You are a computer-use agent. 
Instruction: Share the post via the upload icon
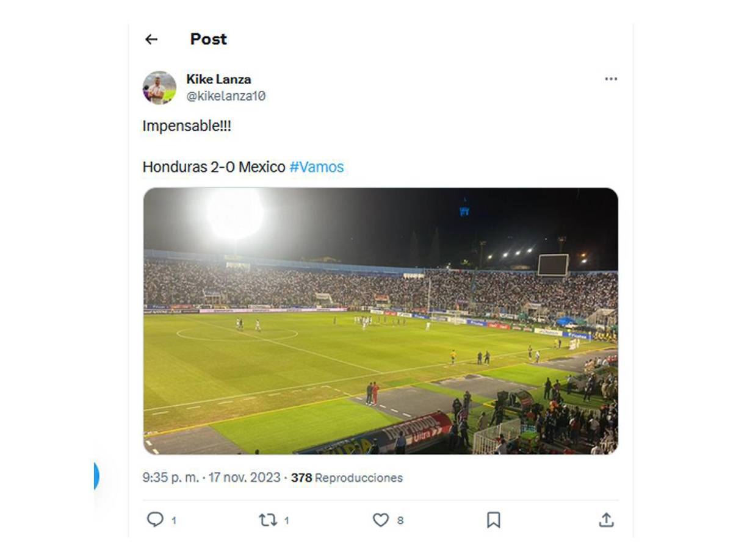coord(607,520)
